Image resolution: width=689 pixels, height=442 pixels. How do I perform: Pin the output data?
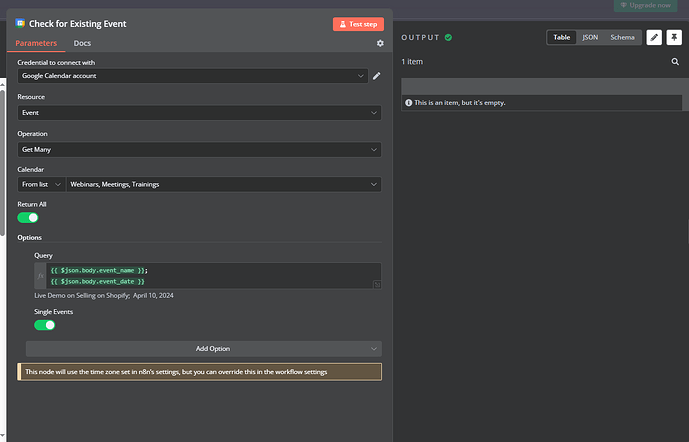(x=674, y=37)
